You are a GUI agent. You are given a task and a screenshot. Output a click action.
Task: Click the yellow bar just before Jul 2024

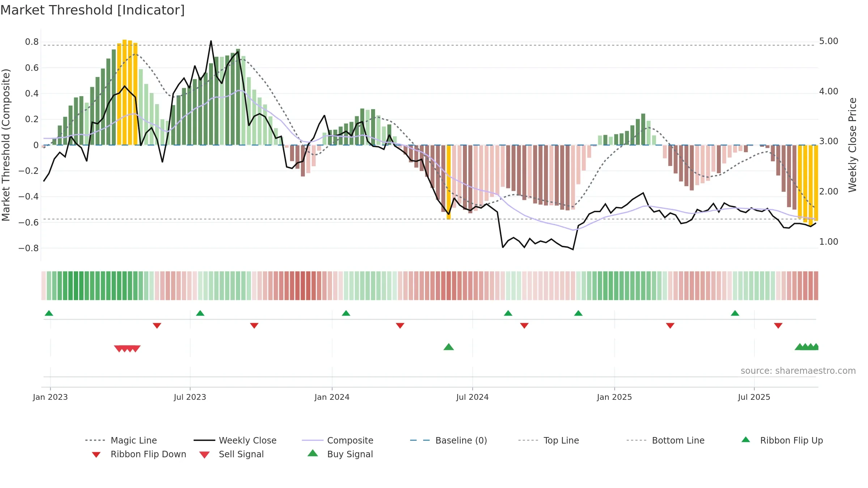[448, 182]
